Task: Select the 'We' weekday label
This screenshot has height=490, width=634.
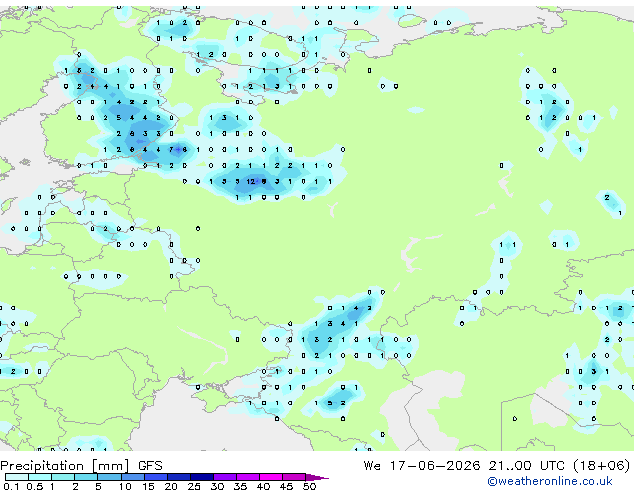Action: click(x=372, y=466)
